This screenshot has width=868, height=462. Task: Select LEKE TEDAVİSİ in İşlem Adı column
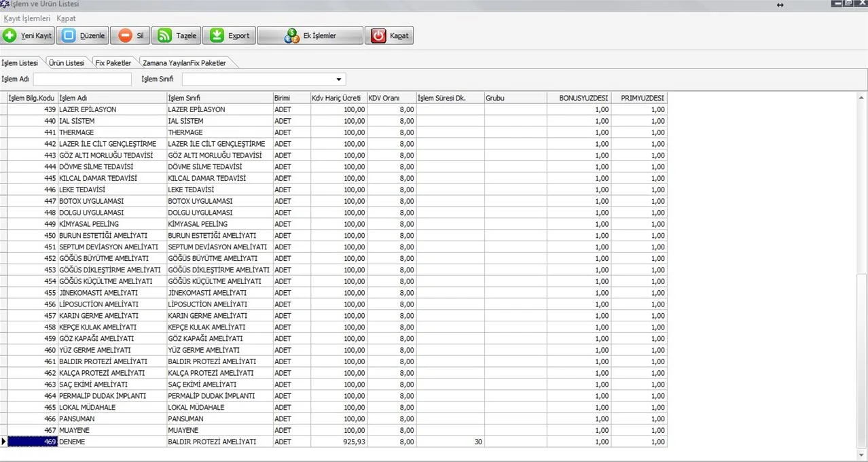click(x=82, y=190)
